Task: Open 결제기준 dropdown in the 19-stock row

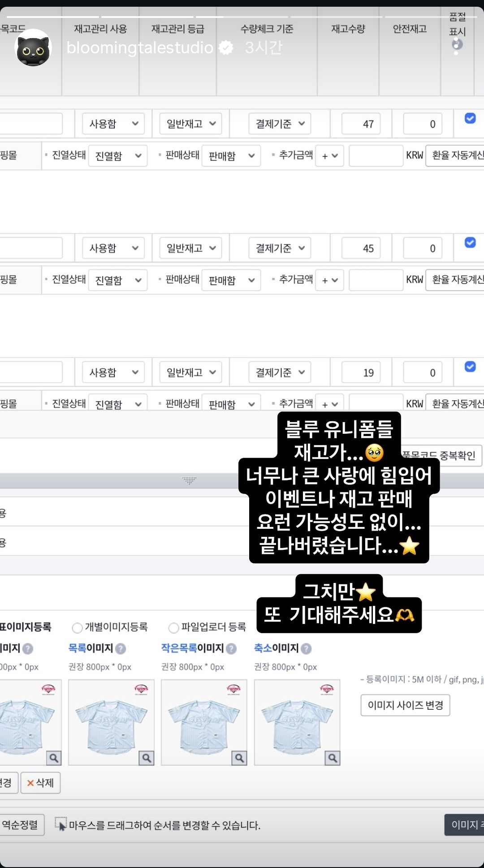Action: pyautogui.click(x=280, y=372)
